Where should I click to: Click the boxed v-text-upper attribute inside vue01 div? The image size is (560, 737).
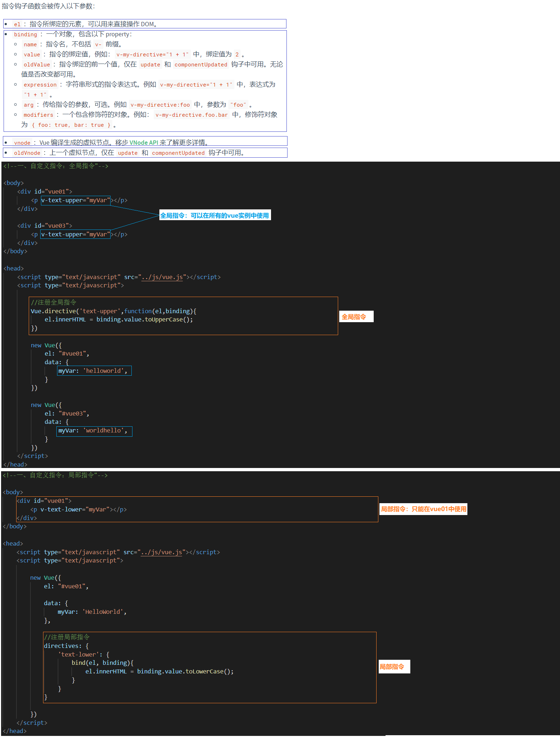75,200
